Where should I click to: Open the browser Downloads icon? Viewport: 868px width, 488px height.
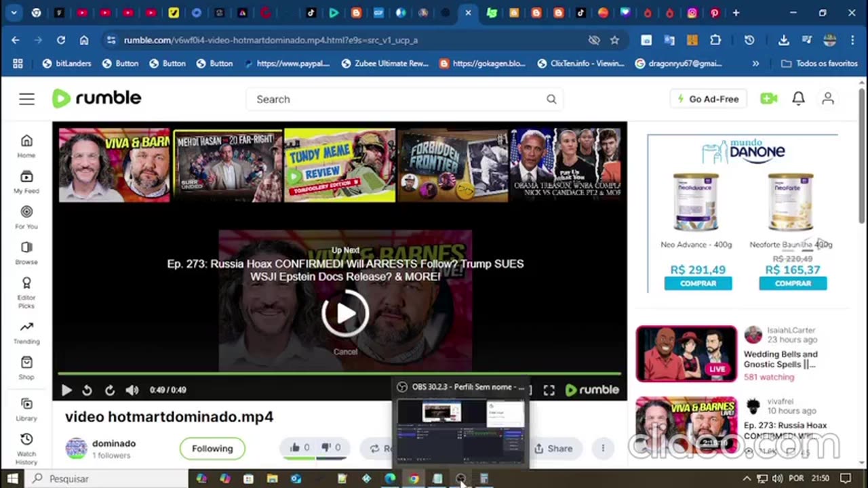[x=784, y=40]
